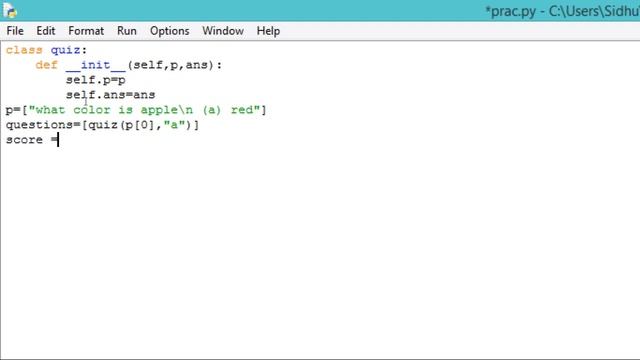Click the '(self,p,ans):' parameter list
Screen dimensions: 640x360
coord(174,65)
